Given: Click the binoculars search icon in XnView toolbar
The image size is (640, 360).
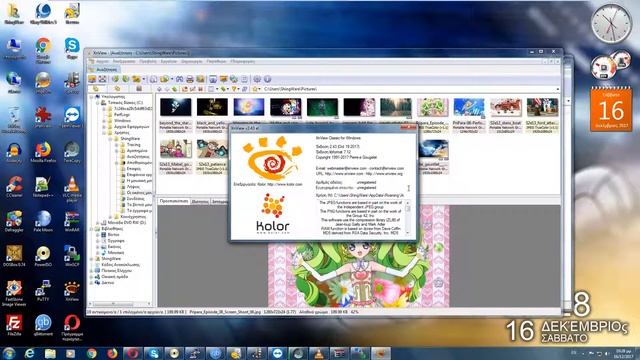Looking at the screenshot, I should pyautogui.click(x=180, y=79).
